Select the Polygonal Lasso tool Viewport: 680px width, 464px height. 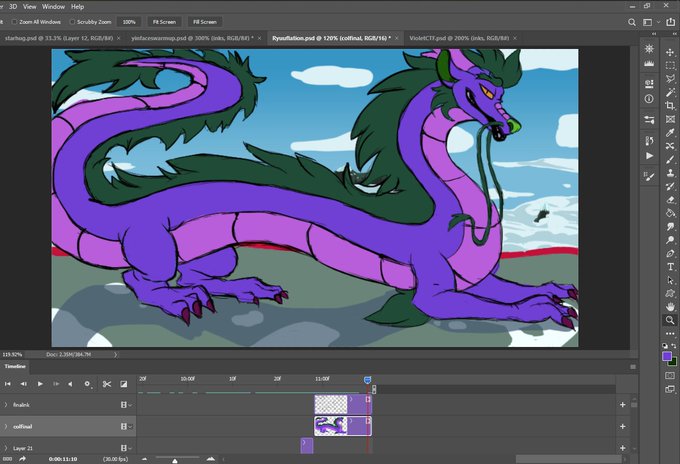670,79
